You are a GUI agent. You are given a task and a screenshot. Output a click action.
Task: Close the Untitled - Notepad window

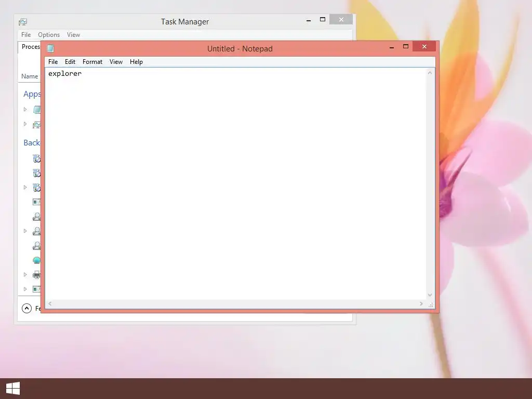(x=424, y=46)
